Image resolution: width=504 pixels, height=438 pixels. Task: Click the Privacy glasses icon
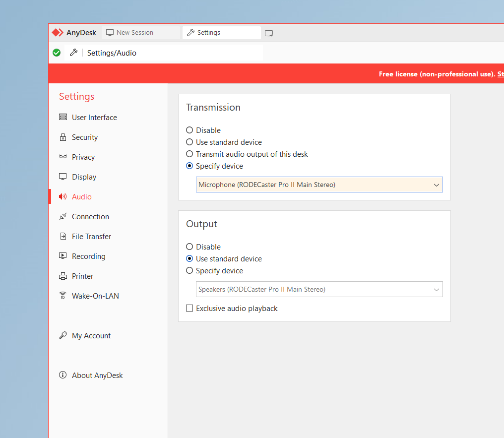(63, 157)
